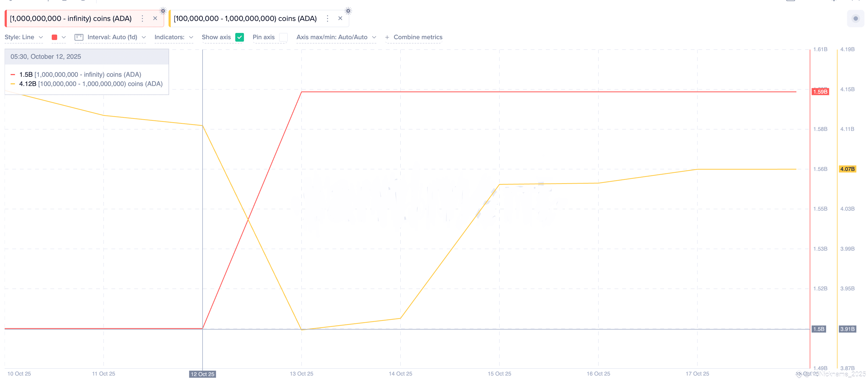Enable the Pin axis checkbox
The image size is (868, 381).
(283, 37)
